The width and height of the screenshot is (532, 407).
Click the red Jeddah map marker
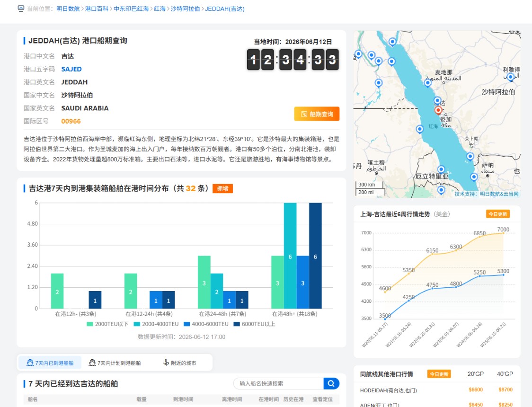coord(438,110)
